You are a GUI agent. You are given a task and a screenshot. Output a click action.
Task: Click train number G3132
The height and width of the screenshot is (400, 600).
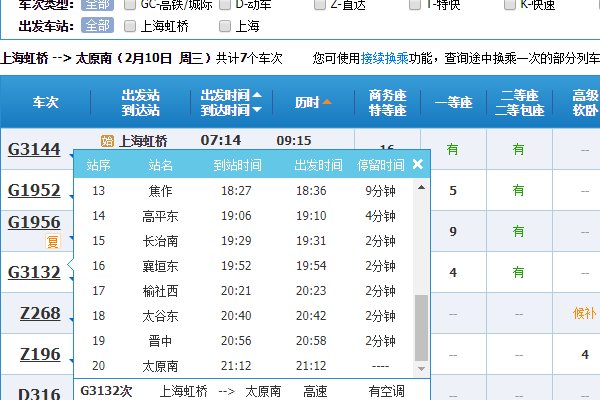34,271
